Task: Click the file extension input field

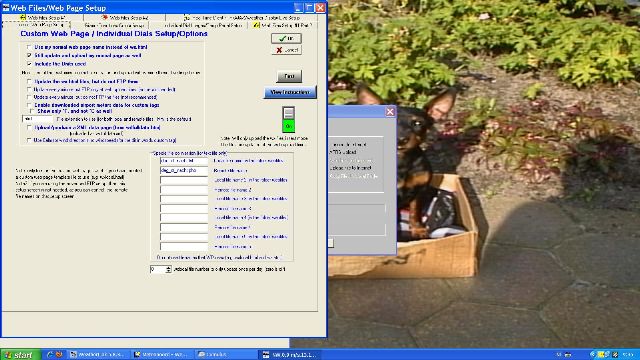Action: [x=38, y=119]
